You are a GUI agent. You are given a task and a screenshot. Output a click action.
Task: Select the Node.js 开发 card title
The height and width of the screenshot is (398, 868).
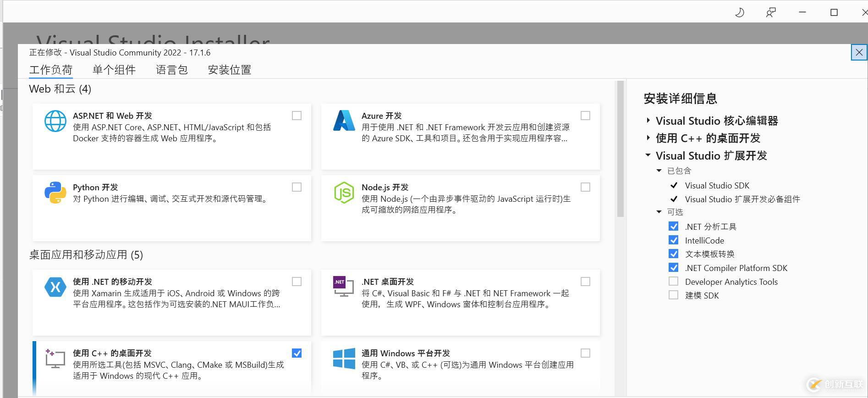click(x=385, y=187)
